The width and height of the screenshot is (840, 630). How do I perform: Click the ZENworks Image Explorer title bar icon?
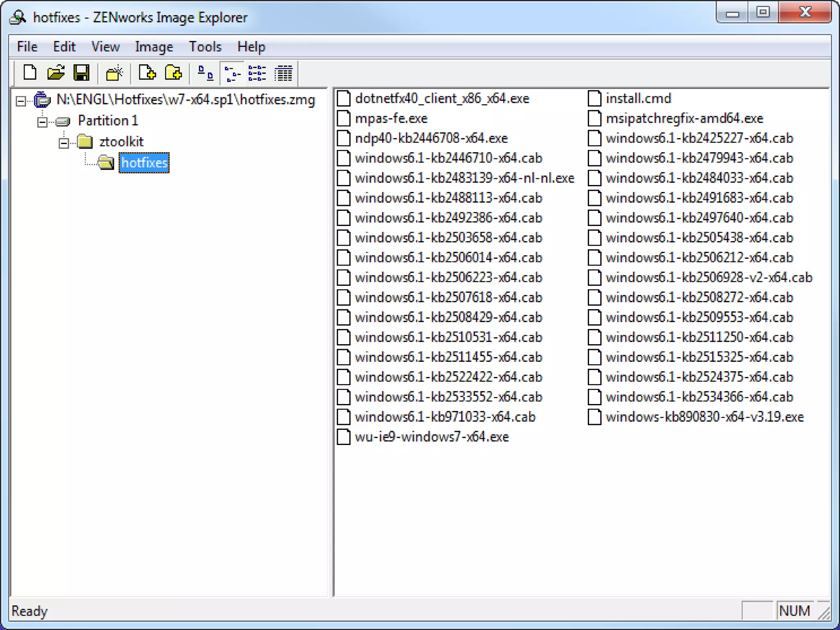[18, 17]
